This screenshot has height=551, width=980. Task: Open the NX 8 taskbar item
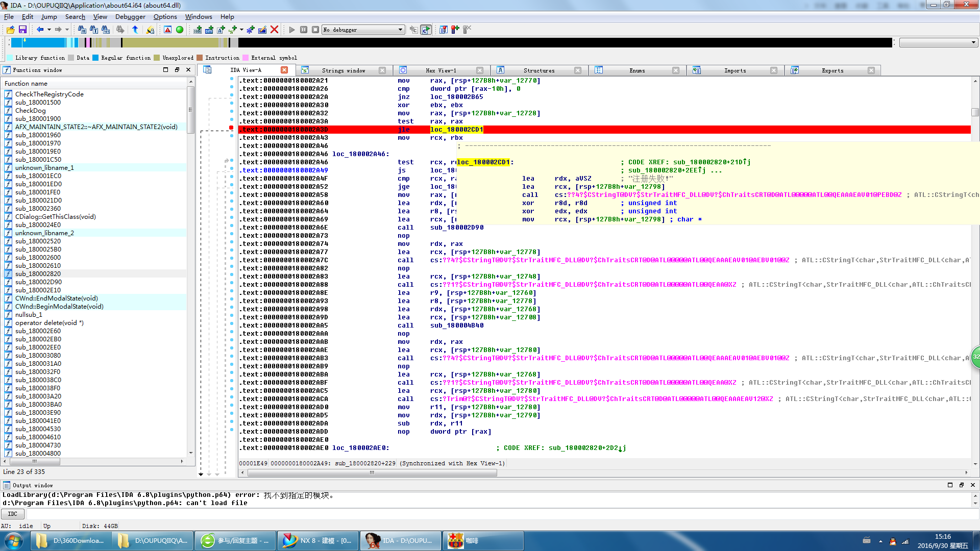tap(318, 541)
